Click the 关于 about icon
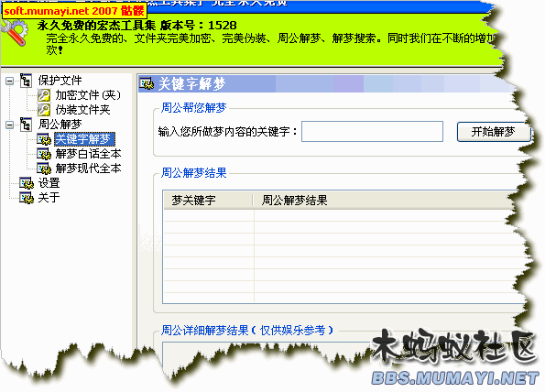The width and height of the screenshot is (545, 392). click(x=27, y=198)
